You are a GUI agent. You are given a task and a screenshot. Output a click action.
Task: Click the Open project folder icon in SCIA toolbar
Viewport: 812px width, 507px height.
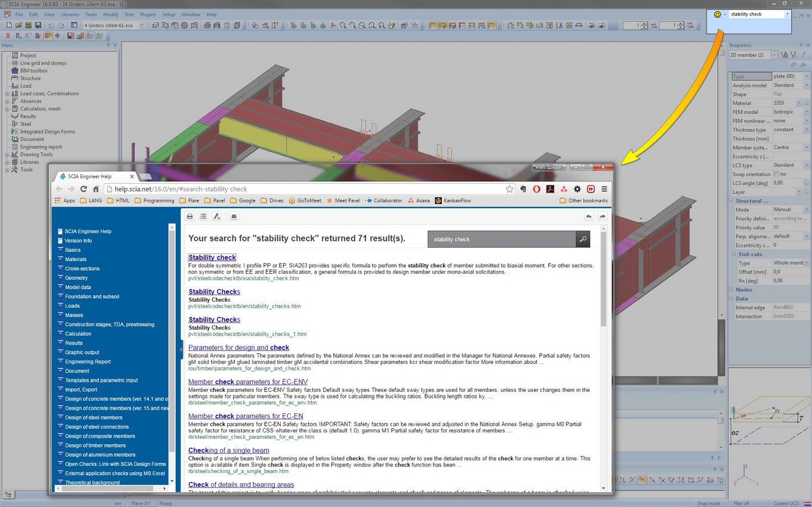pyautogui.click(x=18, y=26)
